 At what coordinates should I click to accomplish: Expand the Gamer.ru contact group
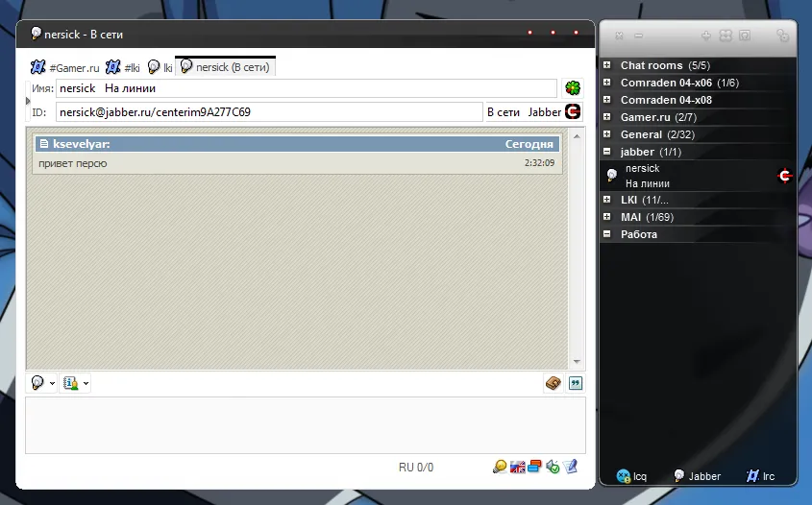pos(607,117)
